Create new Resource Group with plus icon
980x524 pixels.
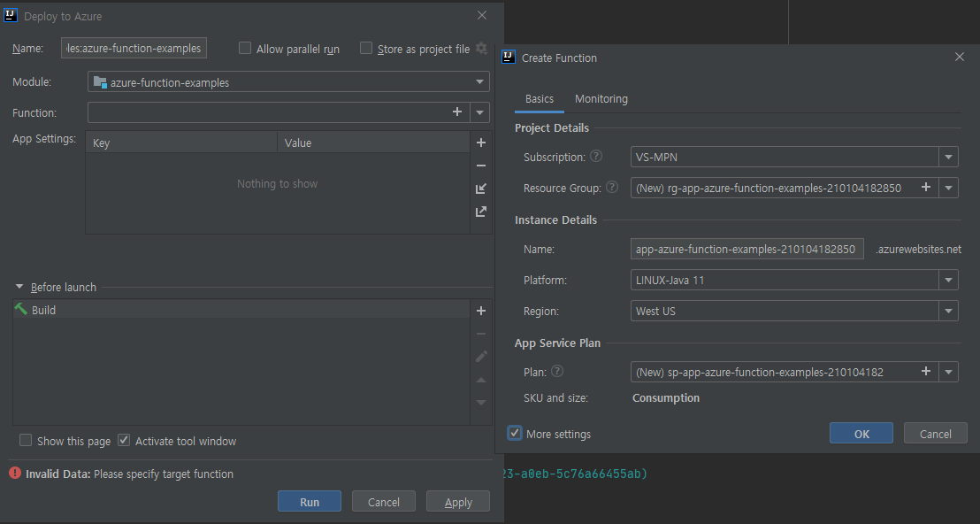point(926,187)
